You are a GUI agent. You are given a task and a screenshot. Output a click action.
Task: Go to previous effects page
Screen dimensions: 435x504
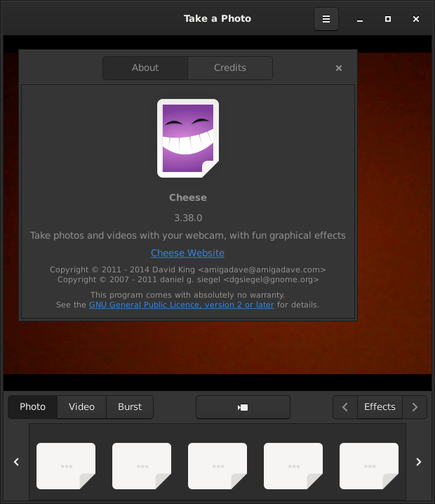click(x=344, y=407)
